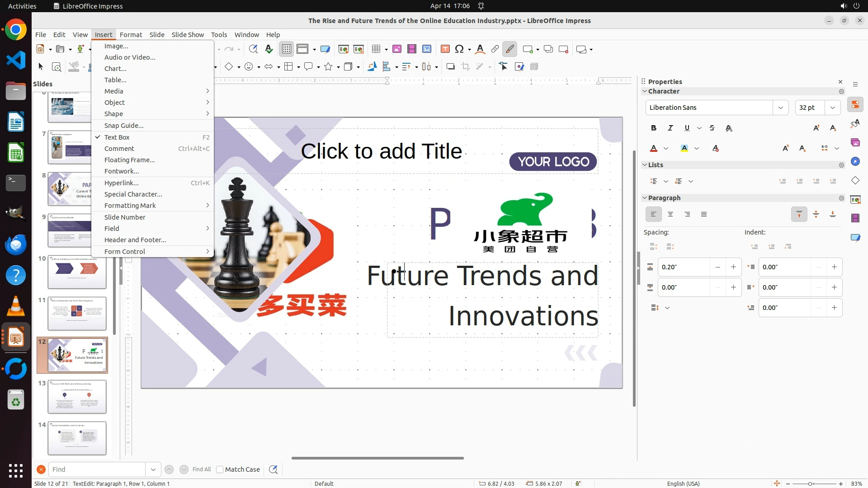The width and height of the screenshot is (868, 488).
Task: Click the Find All button
Action: click(201, 469)
